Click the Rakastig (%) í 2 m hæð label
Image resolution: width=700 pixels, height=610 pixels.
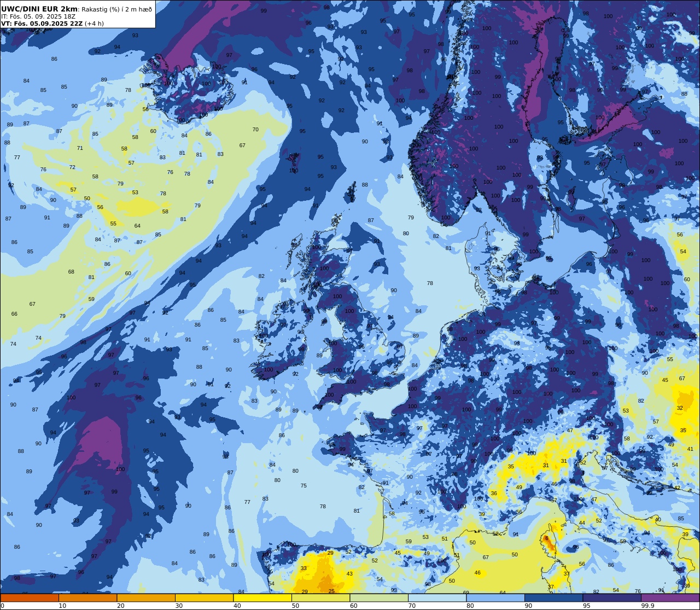click(x=116, y=9)
